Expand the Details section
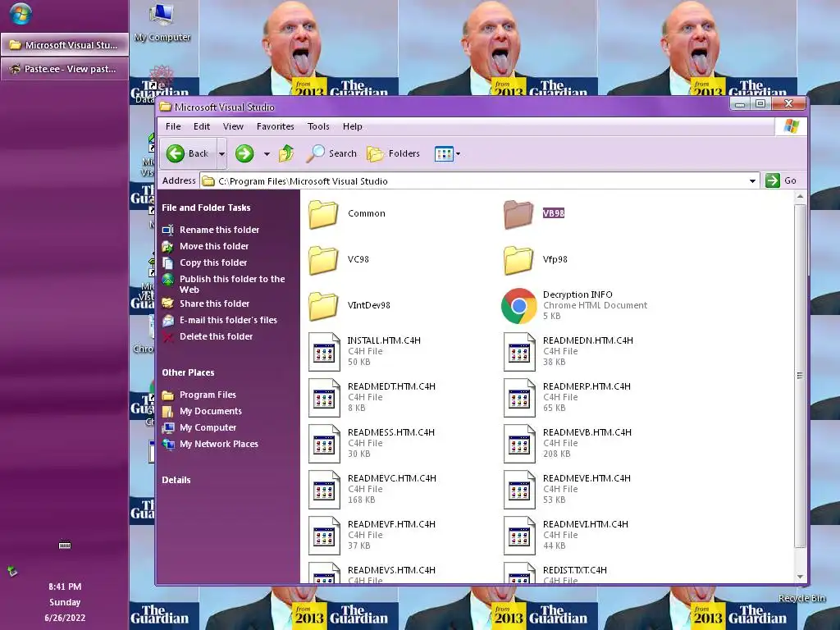The image size is (840, 630). pos(176,481)
